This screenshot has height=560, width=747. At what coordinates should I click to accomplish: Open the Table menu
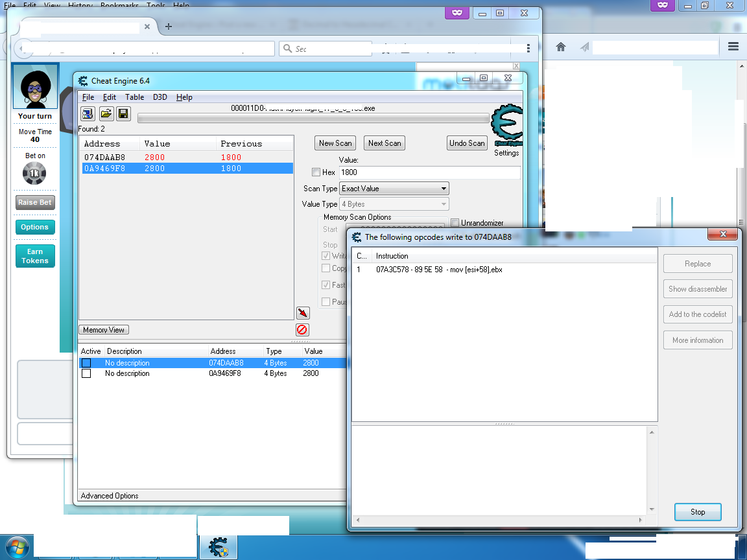click(x=134, y=97)
